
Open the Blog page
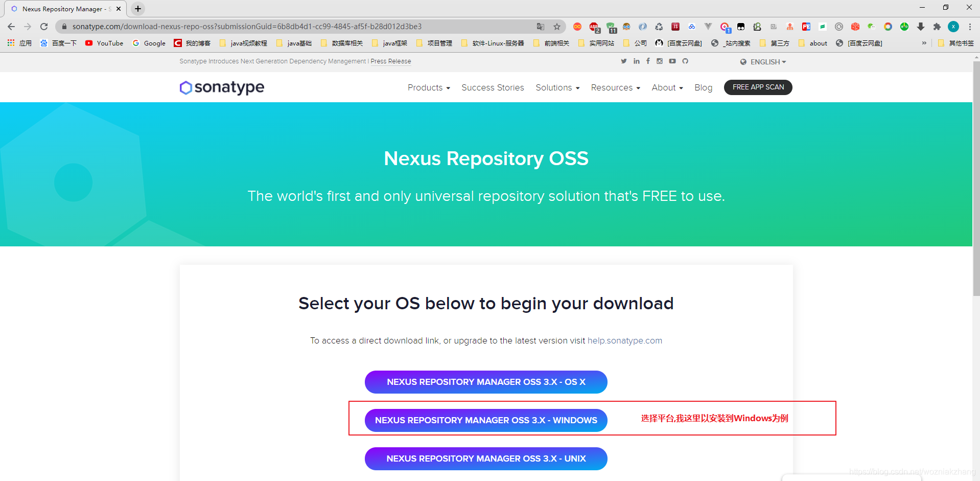(703, 88)
